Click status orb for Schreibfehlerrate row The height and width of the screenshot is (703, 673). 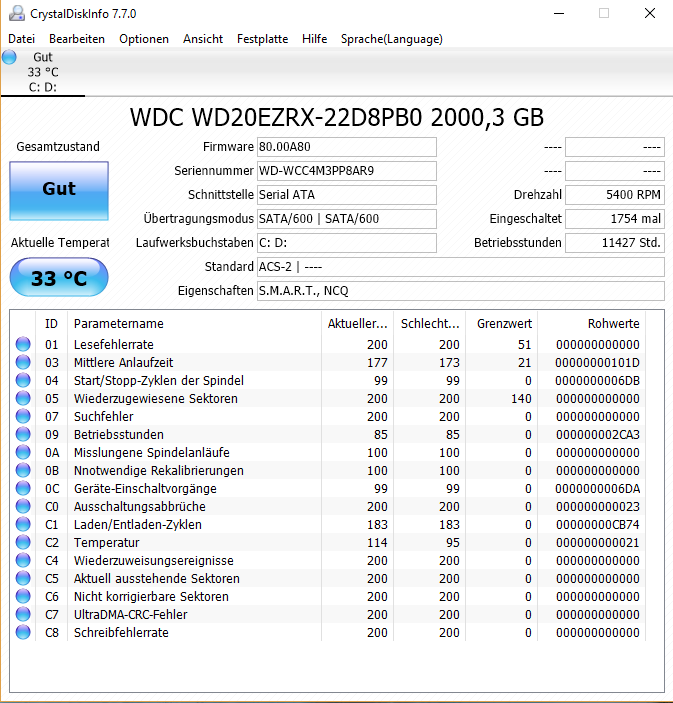23,632
